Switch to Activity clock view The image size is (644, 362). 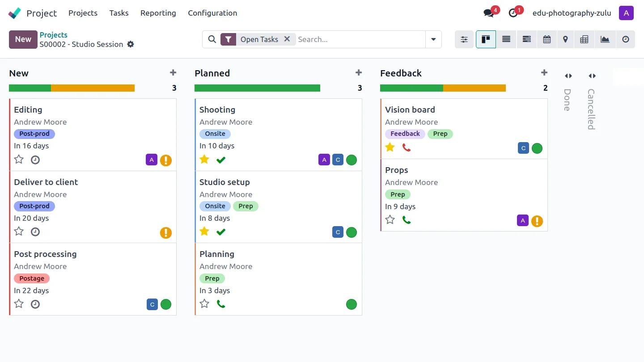(625, 39)
